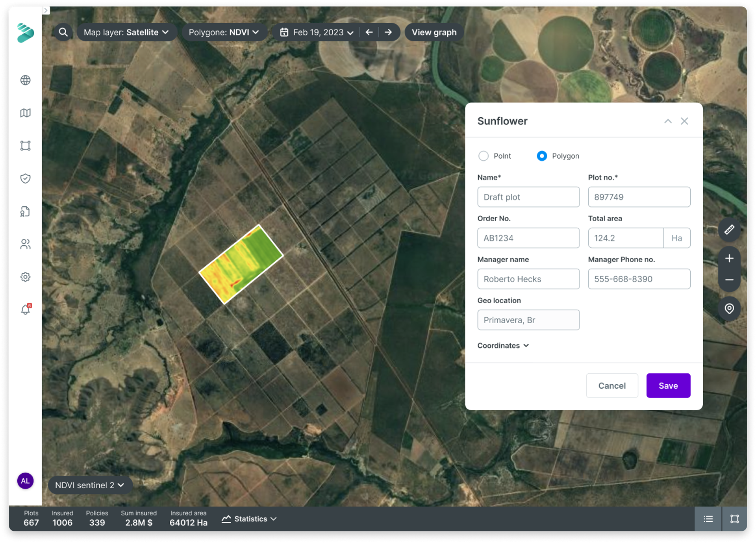Image resolution: width=756 pixels, height=543 pixels.
Task: Select the Polygon radio option
Action: tap(542, 156)
